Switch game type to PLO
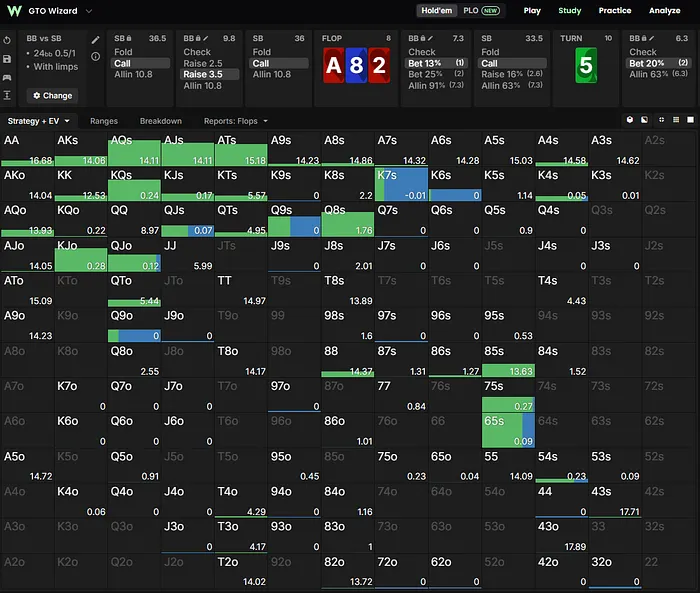Screen dimensions: 700x593 click(x=481, y=11)
